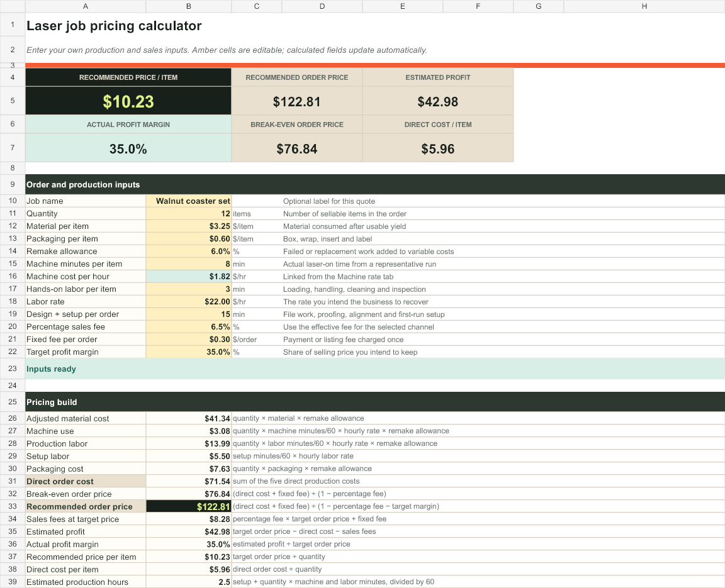This screenshot has width=725, height=588.
Task: Select the summary recommended order price $122.81
Action: (297, 101)
